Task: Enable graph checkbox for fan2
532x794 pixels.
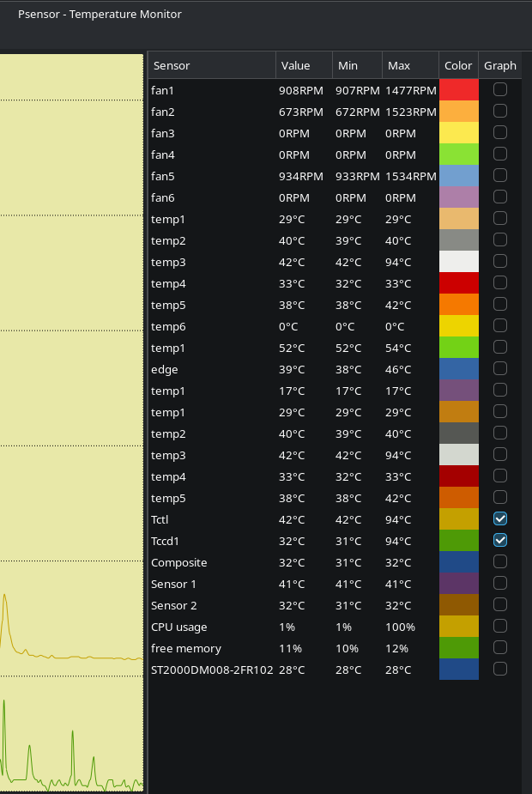Action: (499, 111)
